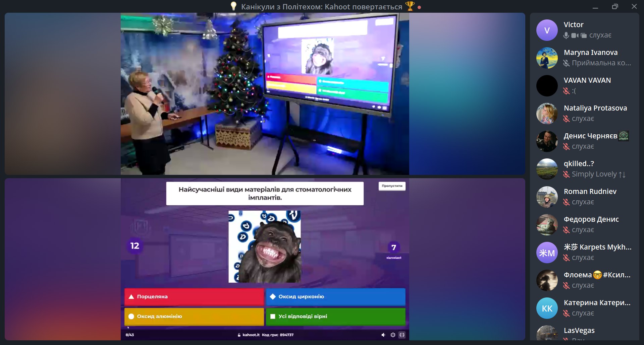This screenshot has height=345, width=644.
Task: Click Roman Rudniev's avatar
Action: 547,197
